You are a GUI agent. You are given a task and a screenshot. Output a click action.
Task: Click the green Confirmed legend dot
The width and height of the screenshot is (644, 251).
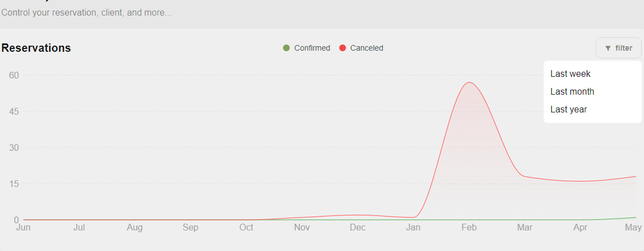(286, 48)
